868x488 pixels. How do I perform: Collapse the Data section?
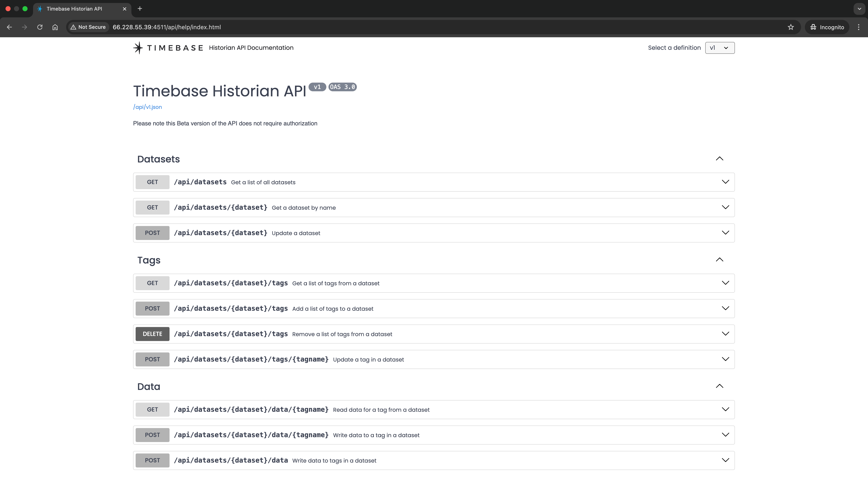[x=720, y=386]
